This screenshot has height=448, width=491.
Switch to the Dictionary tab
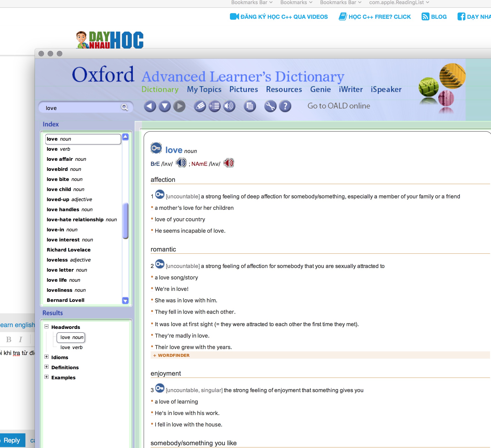160,89
